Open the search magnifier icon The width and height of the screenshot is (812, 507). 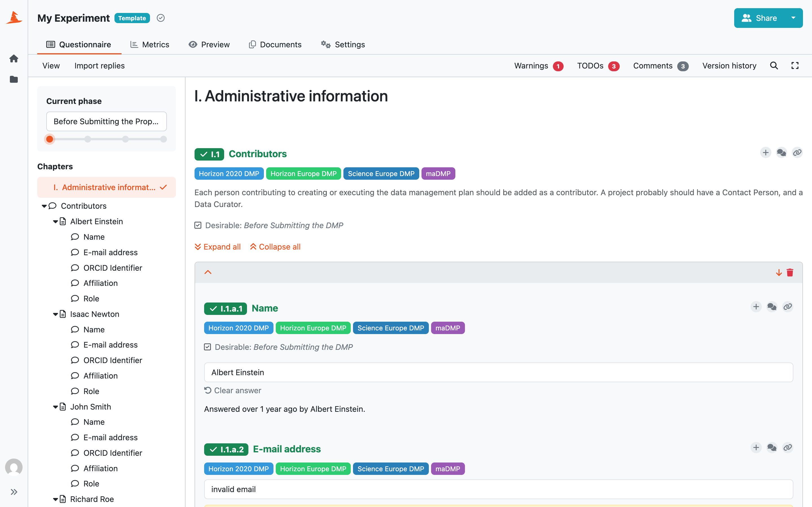774,66
